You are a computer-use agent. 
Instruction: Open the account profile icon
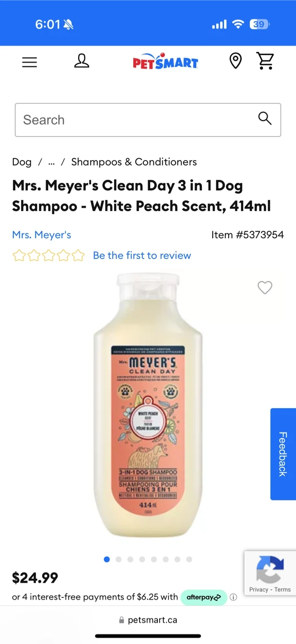tap(81, 61)
